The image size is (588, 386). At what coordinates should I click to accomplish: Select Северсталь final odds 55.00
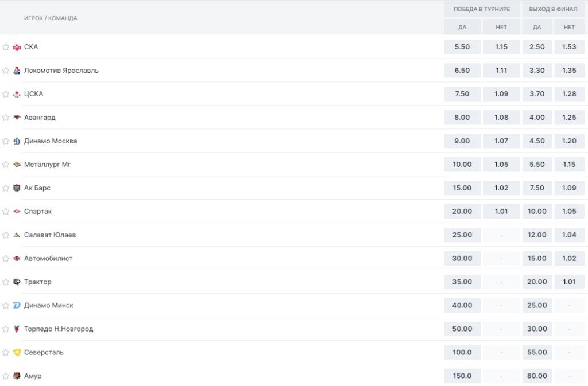537,352
